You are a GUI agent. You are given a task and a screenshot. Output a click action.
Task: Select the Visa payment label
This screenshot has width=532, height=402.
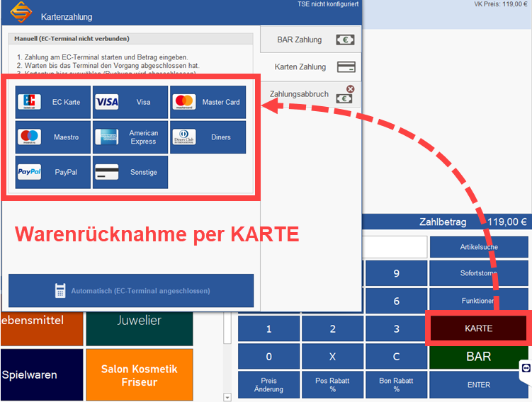[143, 102]
